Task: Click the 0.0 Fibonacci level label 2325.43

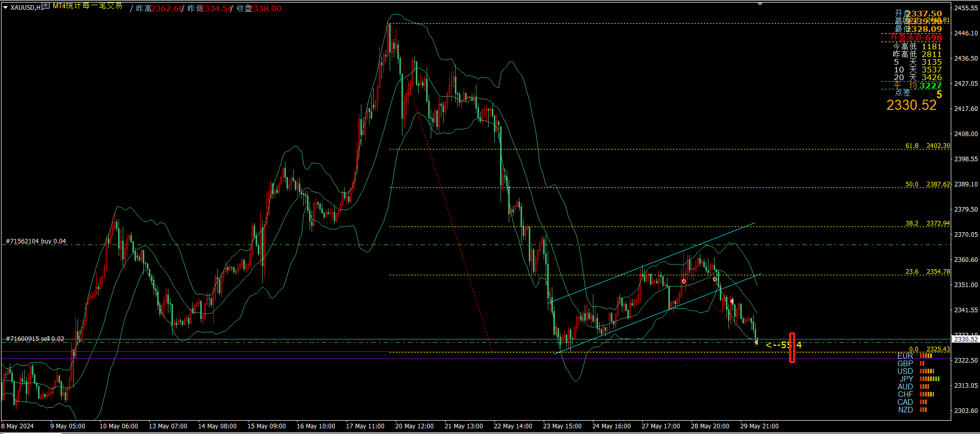Action: (x=930, y=349)
